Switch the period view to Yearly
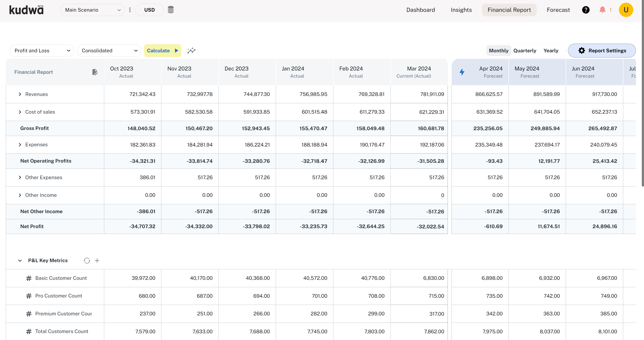Viewport: 644px width, 340px height. point(551,51)
